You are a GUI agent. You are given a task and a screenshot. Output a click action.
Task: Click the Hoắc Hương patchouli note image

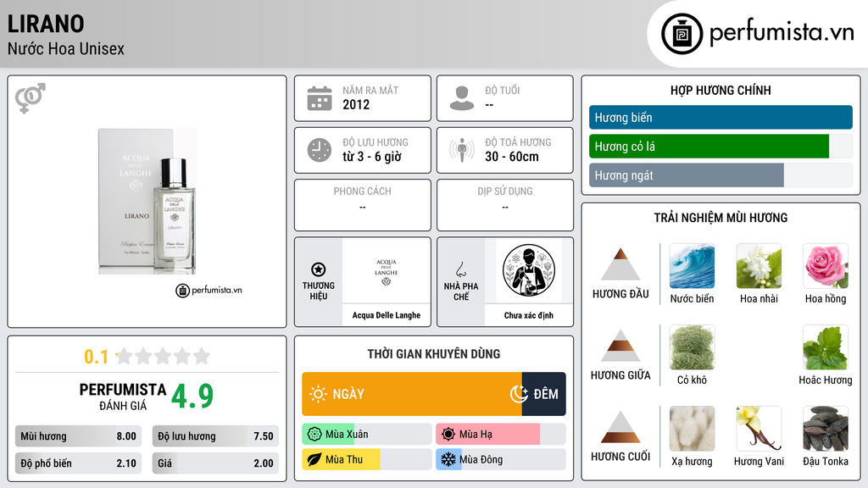point(826,347)
